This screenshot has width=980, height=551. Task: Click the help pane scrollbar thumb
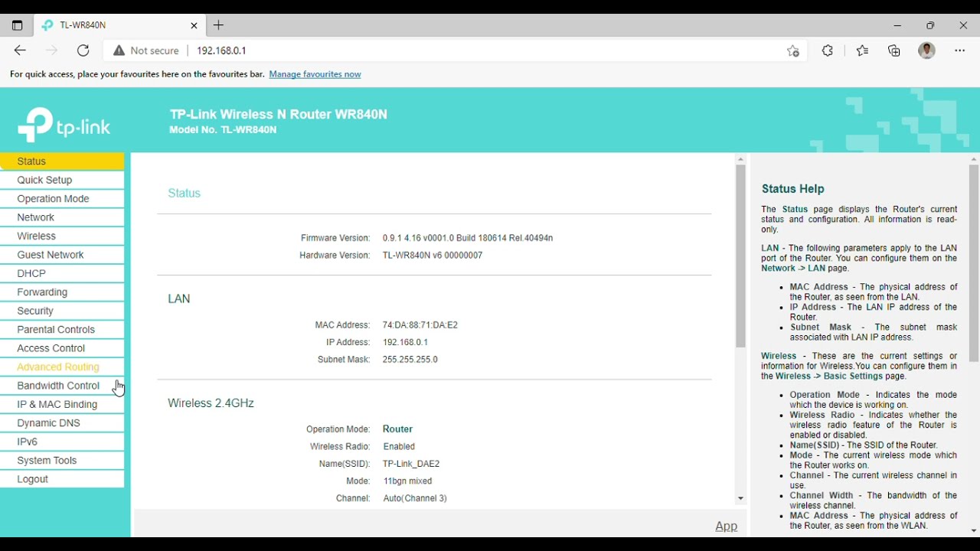click(974, 263)
